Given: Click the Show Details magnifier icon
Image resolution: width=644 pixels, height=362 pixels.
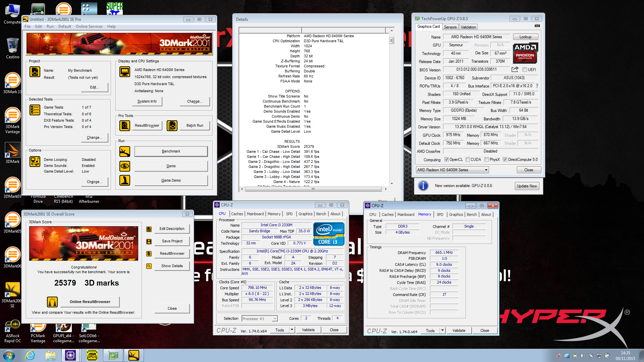Looking at the screenshot, I should coord(149,266).
